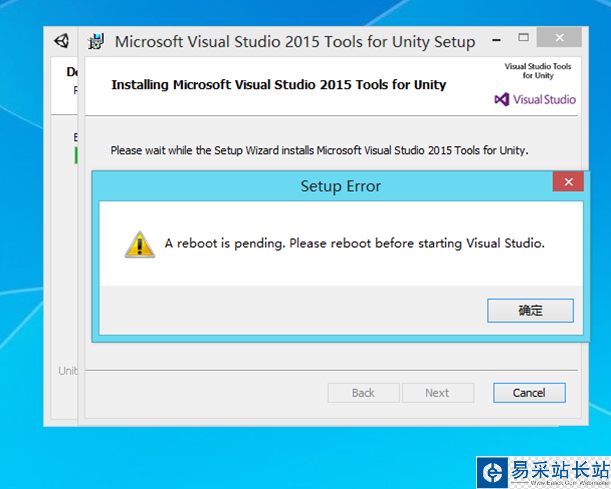Click the bold "Installing Microsoft Visual Studio 2015" heading
This screenshot has height=489, width=611.
point(278,85)
